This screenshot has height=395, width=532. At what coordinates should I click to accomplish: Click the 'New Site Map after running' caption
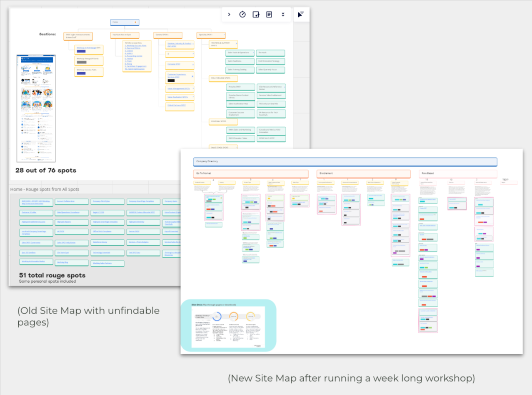coord(351,378)
